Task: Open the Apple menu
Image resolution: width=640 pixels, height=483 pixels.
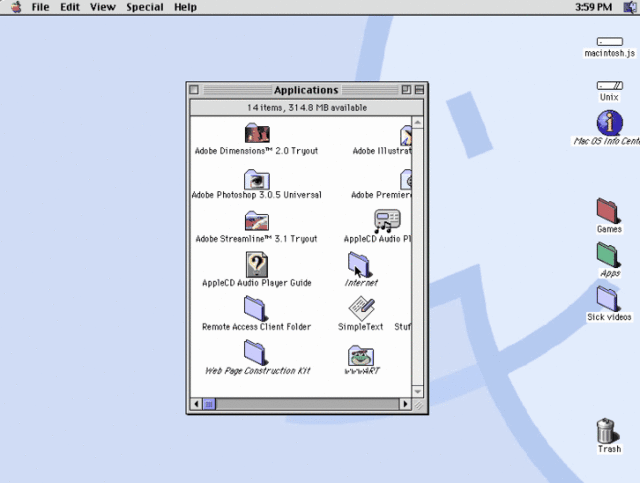Action: [x=16, y=7]
